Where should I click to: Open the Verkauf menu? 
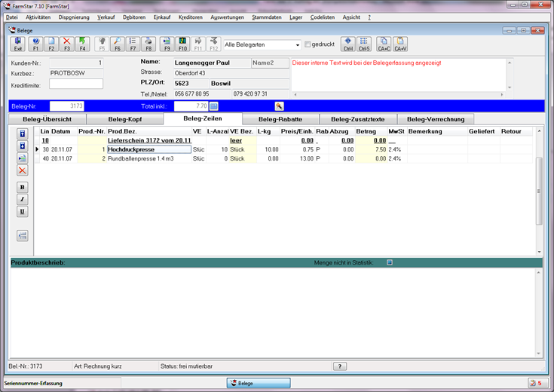[x=106, y=17]
